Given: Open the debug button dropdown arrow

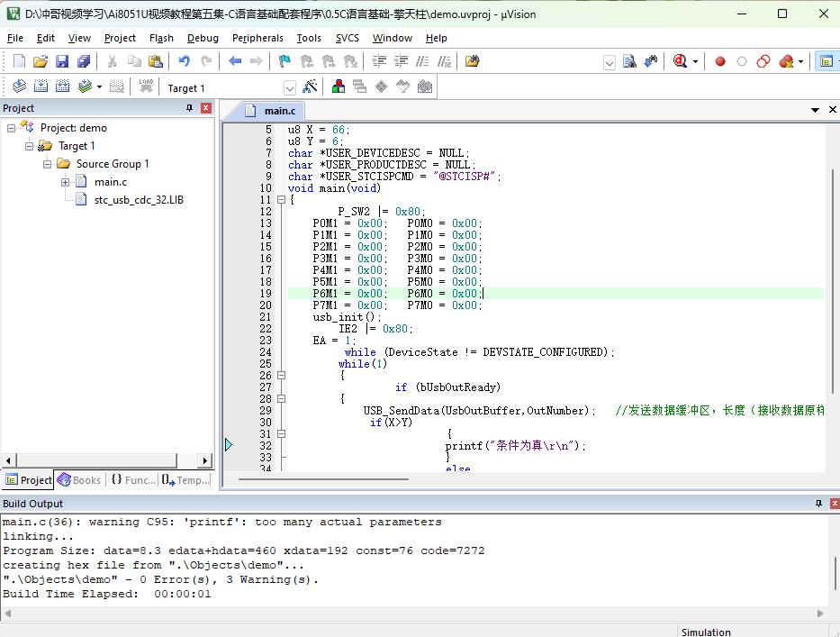Looking at the screenshot, I should click(695, 61).
